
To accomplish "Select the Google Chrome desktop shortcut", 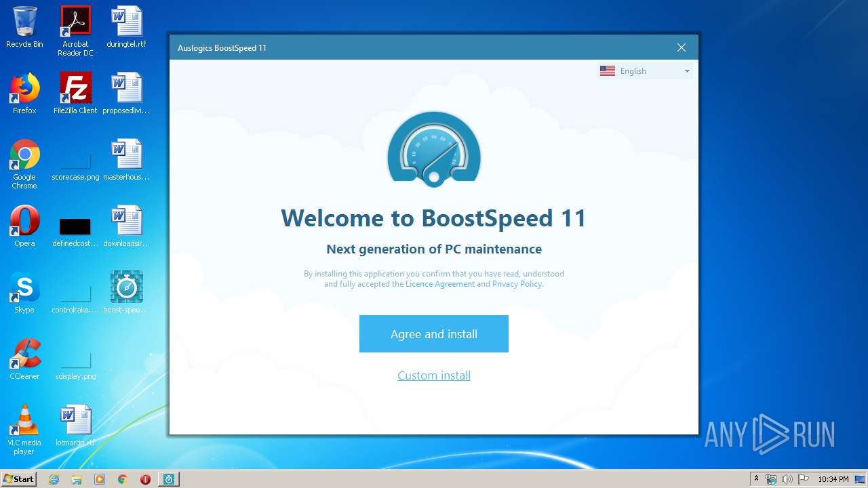I will click(24, 164).
